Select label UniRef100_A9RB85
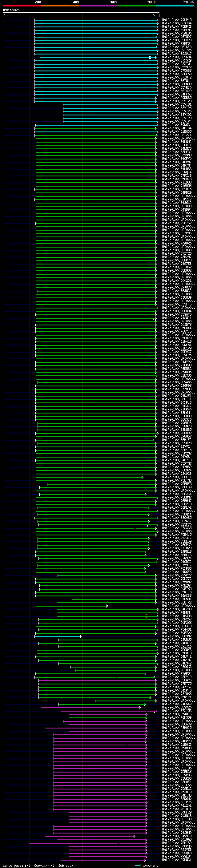The height and width of the screenshot is (868, 197). click(177, 98)
